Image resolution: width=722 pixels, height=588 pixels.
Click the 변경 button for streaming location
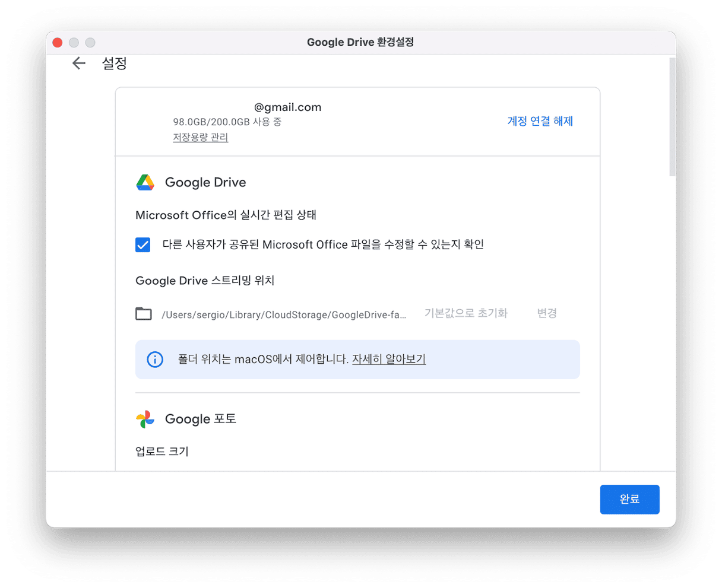[546, 313]
